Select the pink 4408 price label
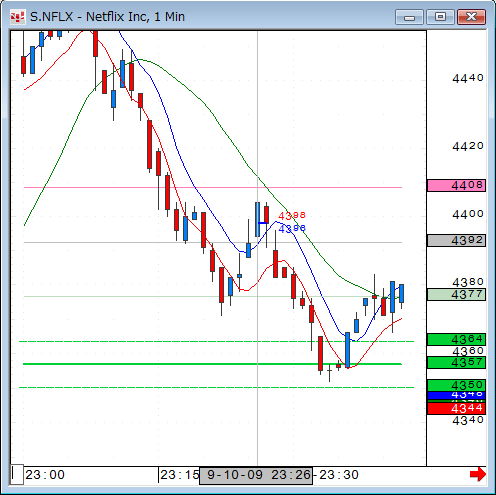 (x=456, y=185)
